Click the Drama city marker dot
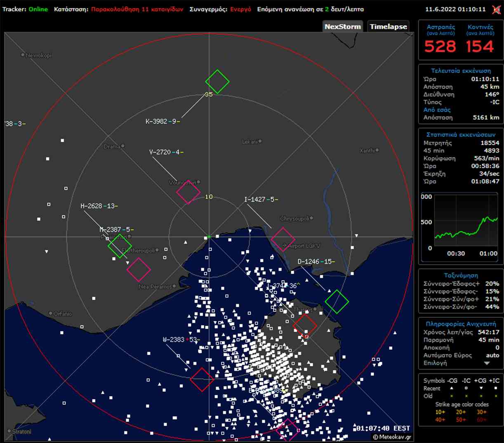 (x=123, y=146)
